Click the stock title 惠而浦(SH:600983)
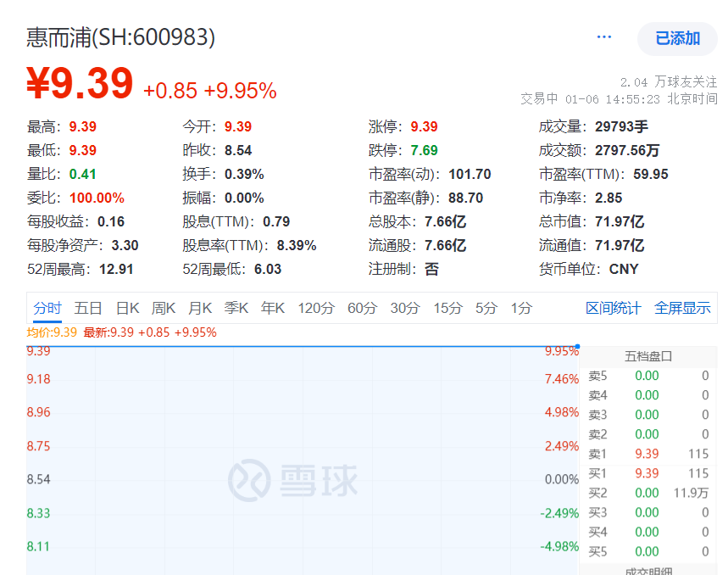The image size is (728, 575). coord(120,37)
